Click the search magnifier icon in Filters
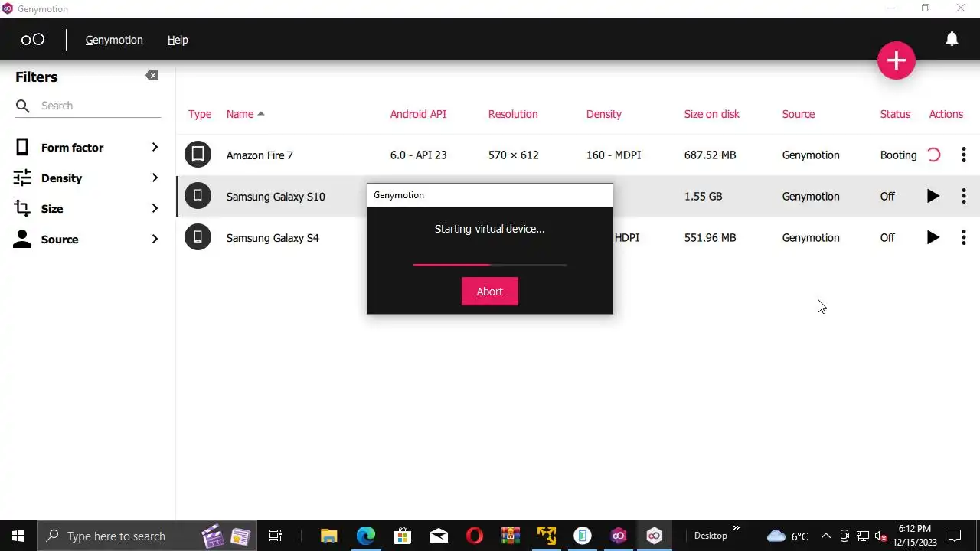This screenshot has width=980, height=551. (x=22, y=106)
